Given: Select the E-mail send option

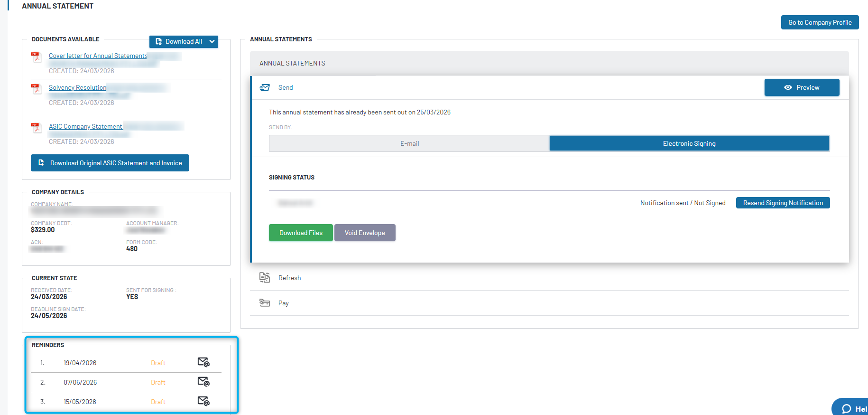Looking at the screenshot, I should pos(409,143).
